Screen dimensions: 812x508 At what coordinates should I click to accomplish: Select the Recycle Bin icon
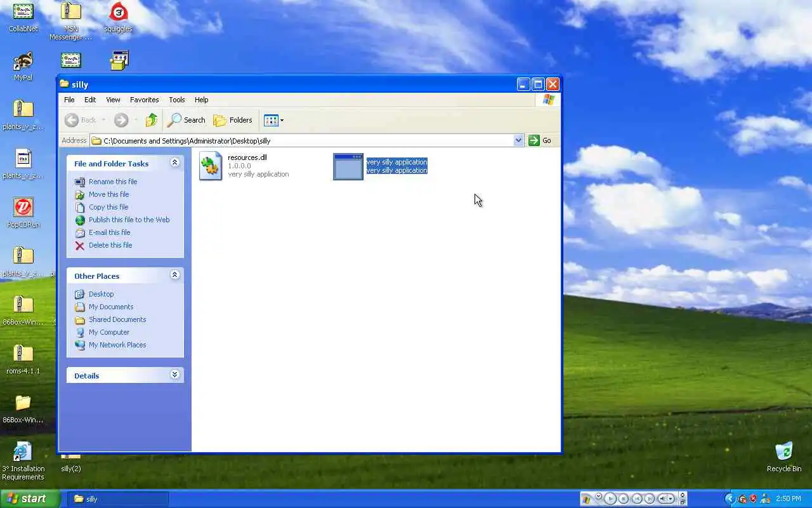coord(784,451)
